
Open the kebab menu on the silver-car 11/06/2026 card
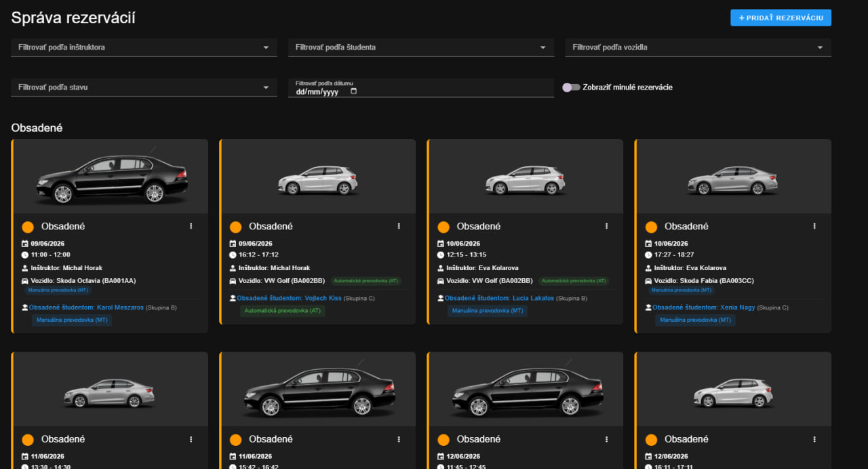click(191, 439)
